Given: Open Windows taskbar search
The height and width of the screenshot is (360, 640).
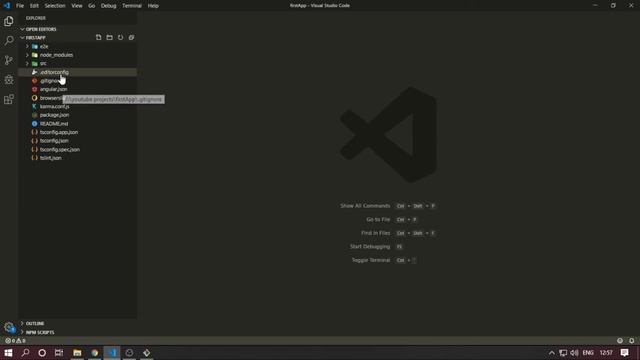Looking at the screenshot, I should [25, 353].
